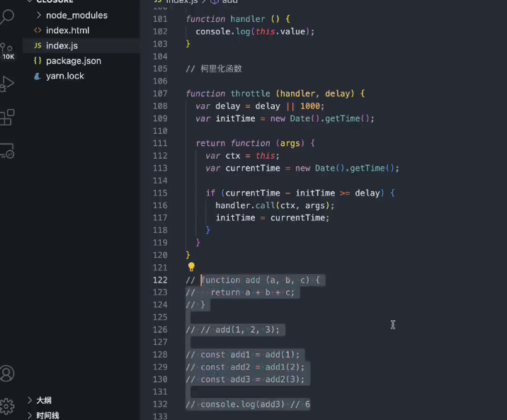
Task: Open the Manage settings gear
Action: [x=7, y=406]
